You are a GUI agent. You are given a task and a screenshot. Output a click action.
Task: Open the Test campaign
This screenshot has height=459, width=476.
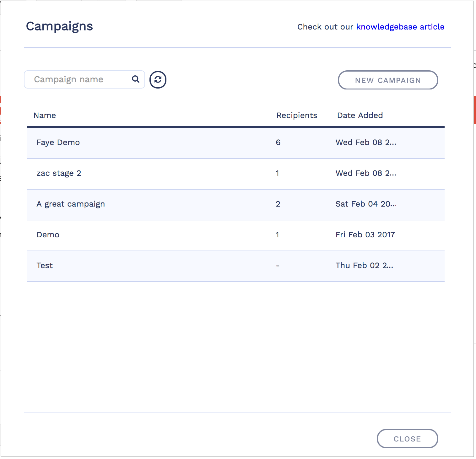(x=45, y=266)
